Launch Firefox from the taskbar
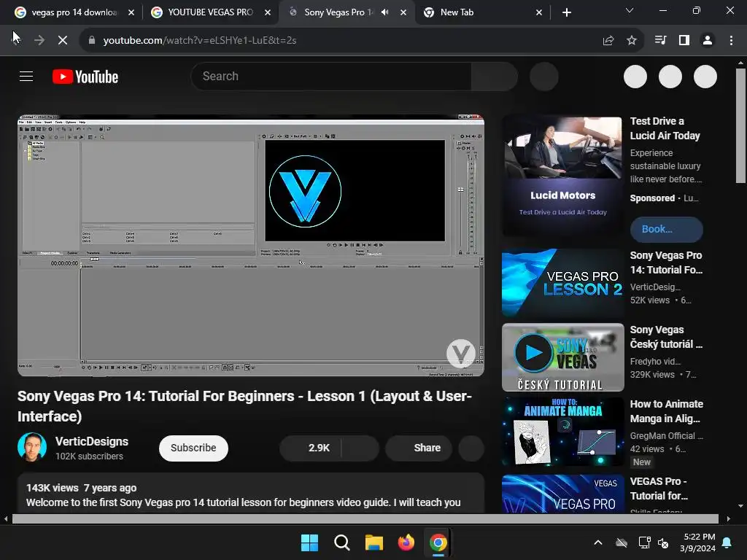Screen dimensions: 747x560 pyautogui.click(x=406, y=542)
